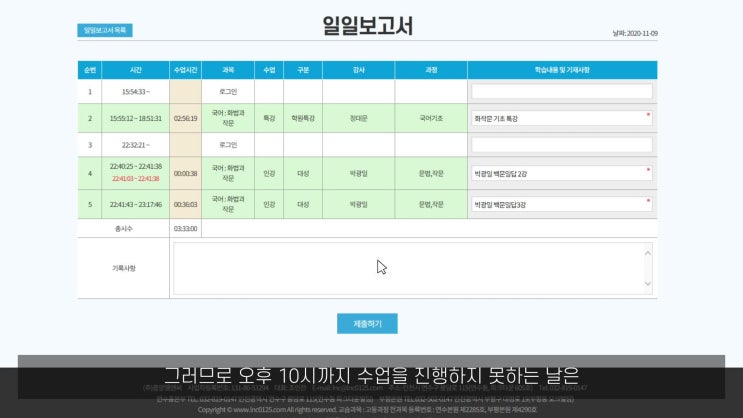
Task: Click the 로그인 cell in row 3
Action: click(228, 145)
